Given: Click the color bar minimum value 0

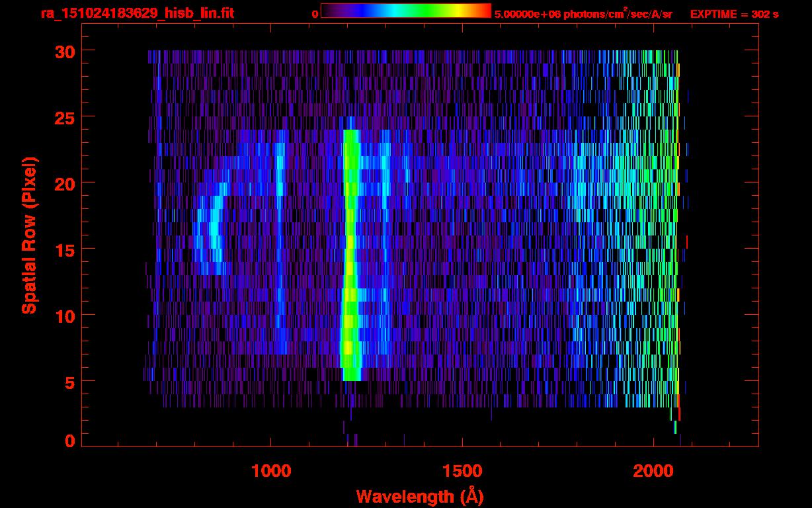Looking at the screenshot, I should (x=315, y=14).
